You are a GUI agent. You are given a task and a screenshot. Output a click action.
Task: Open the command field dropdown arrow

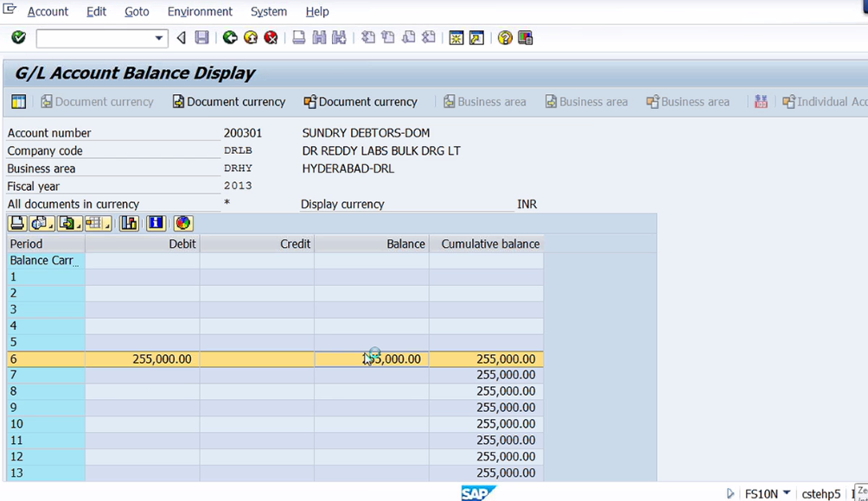(x=159, y=38)
